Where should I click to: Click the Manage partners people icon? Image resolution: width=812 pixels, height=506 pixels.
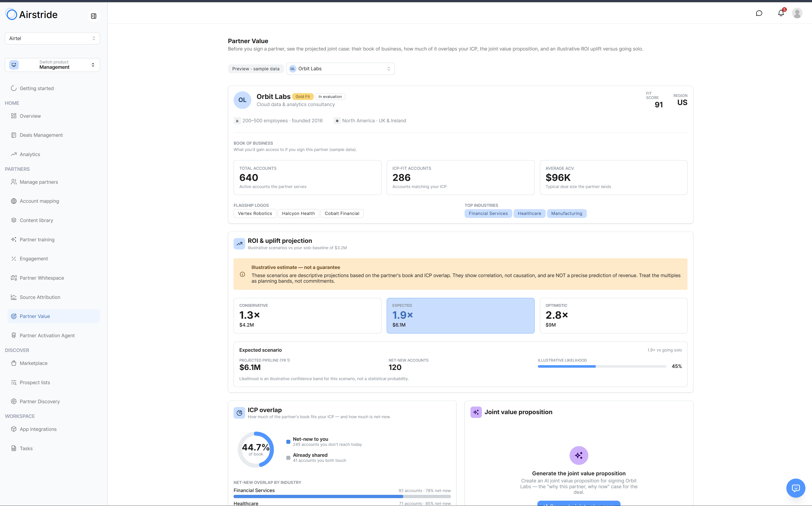coord(14,182)
